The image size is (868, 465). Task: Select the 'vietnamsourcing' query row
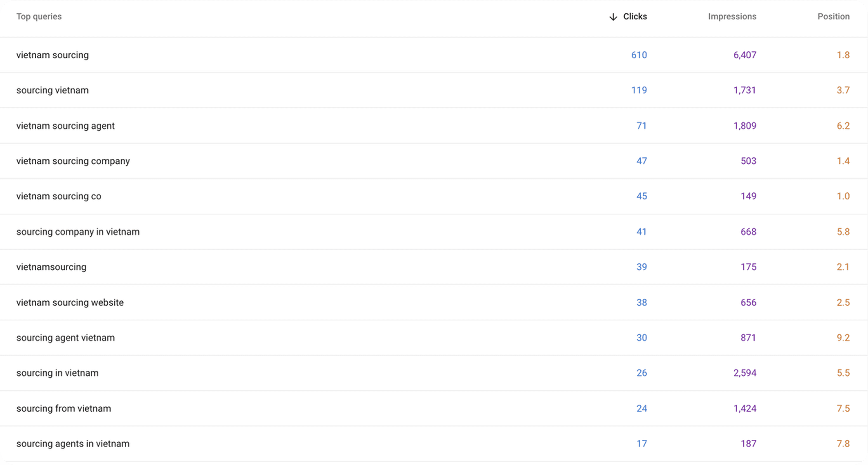pyautogui.click(x=51, y=267)
